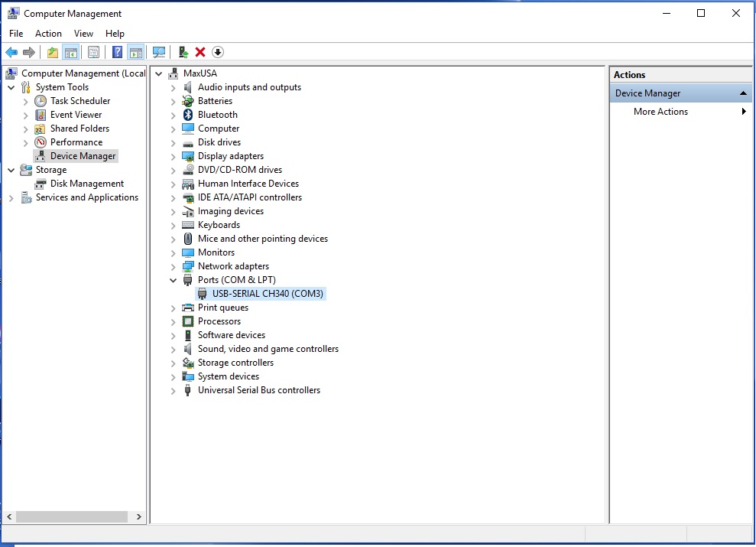Click the blue Back arrow in toolbar
The image size is (756, 547).
11,52
